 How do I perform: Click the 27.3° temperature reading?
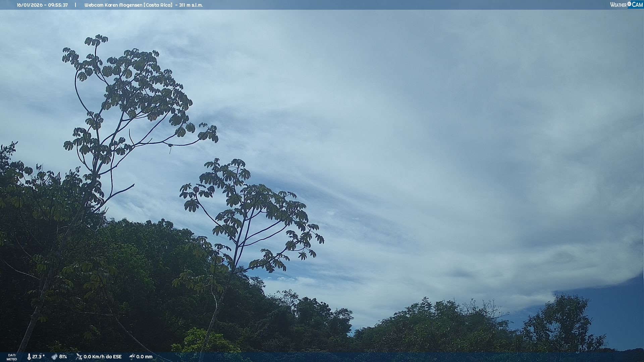pyautogui.click(x=38, y=357)
